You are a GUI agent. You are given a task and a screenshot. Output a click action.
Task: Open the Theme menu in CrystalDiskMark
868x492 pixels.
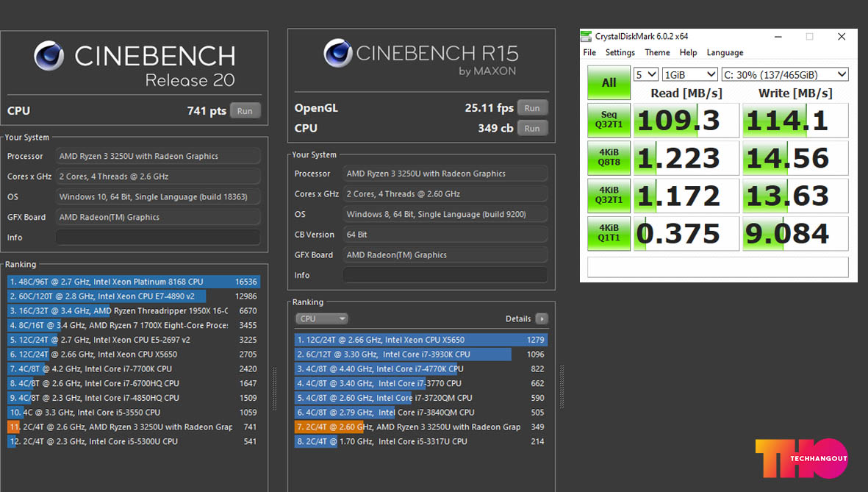pos(657,53)
